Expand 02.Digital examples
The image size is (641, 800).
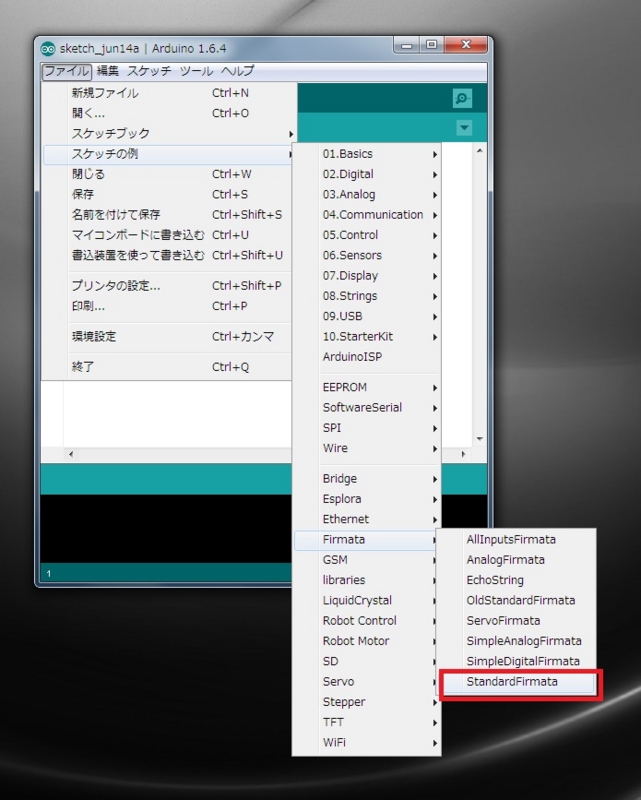pyautogui.click(x=366, y=174)
